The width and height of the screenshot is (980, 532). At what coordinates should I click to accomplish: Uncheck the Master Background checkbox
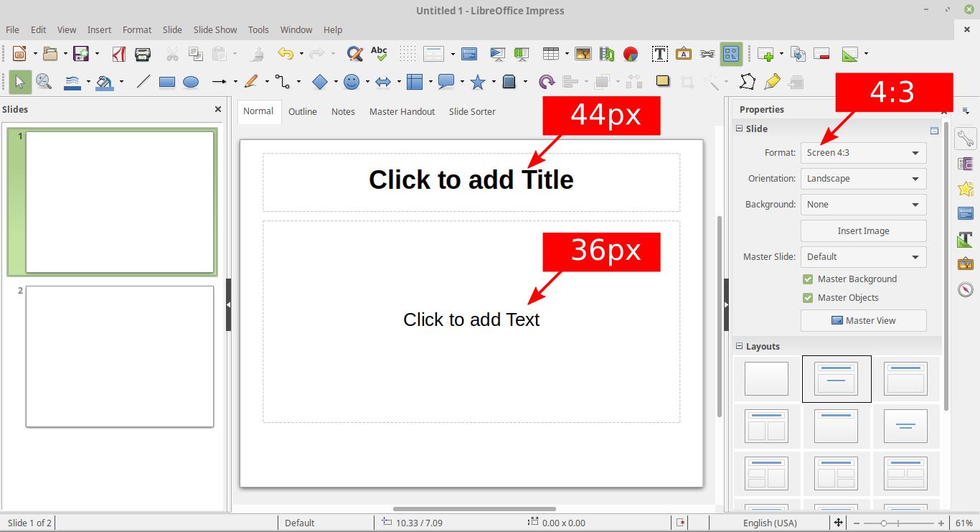(x=808, y=279)
